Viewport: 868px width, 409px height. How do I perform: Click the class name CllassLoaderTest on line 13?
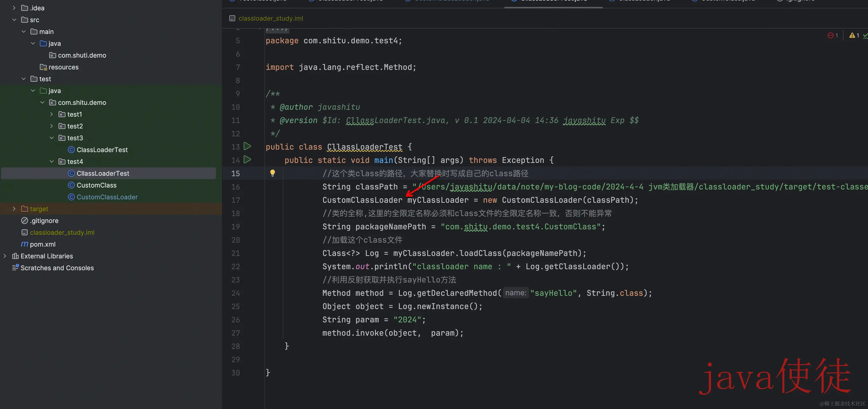[365, 147]
